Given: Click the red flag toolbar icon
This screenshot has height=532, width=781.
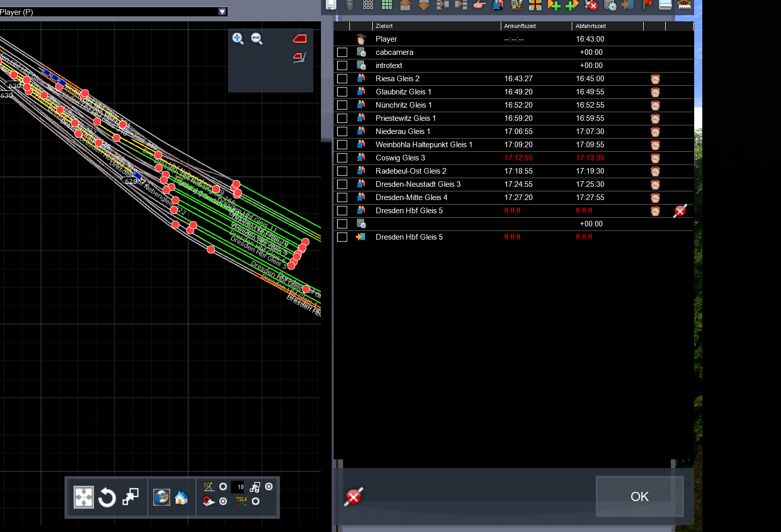Looking at the screenshot, I should point(647,5).
